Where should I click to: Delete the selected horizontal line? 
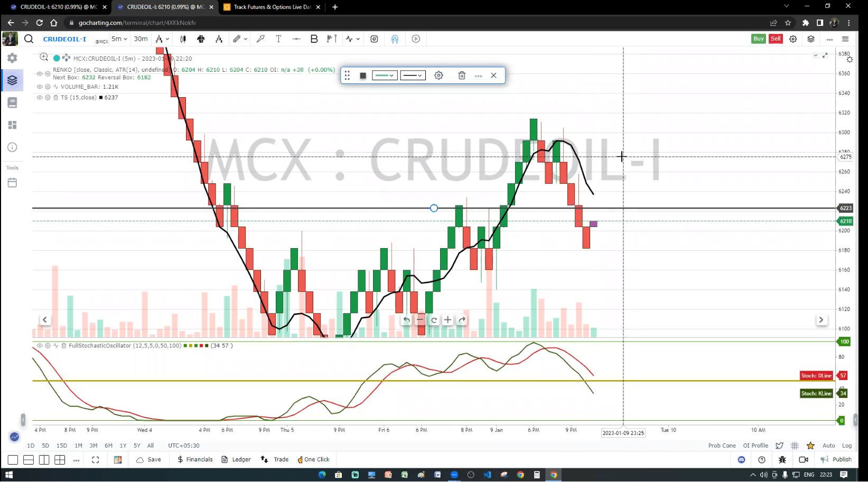(x=461, y=75)
